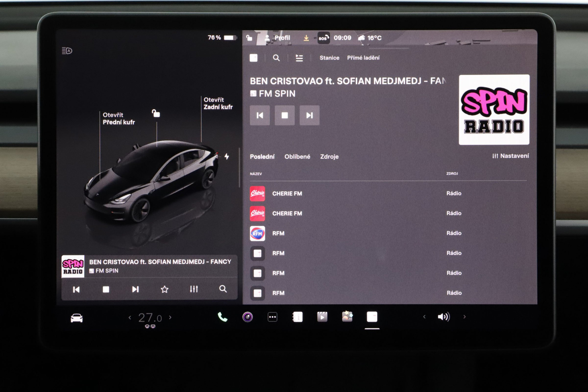Click the software download arrow icon
The image size is (588, 392).
[x=306, y=38]
